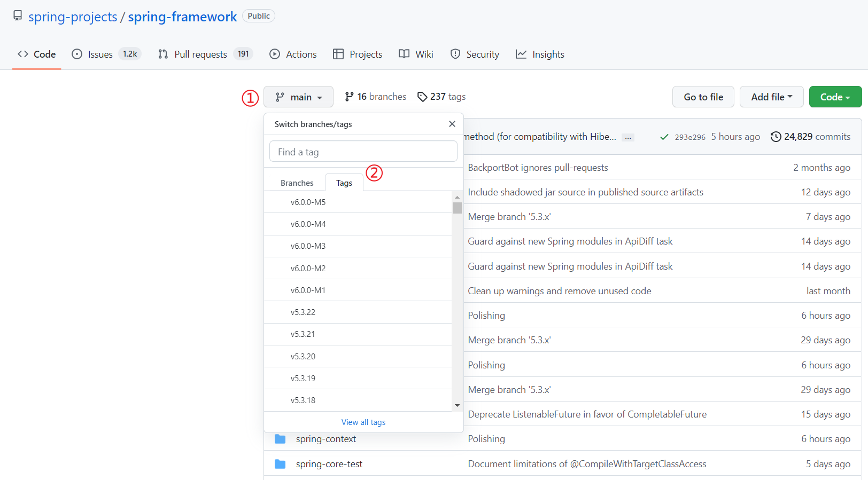The height and width of the screenshot is (480, 868).
Task: Focus the Find a tag input field
Action: point(363,152)
